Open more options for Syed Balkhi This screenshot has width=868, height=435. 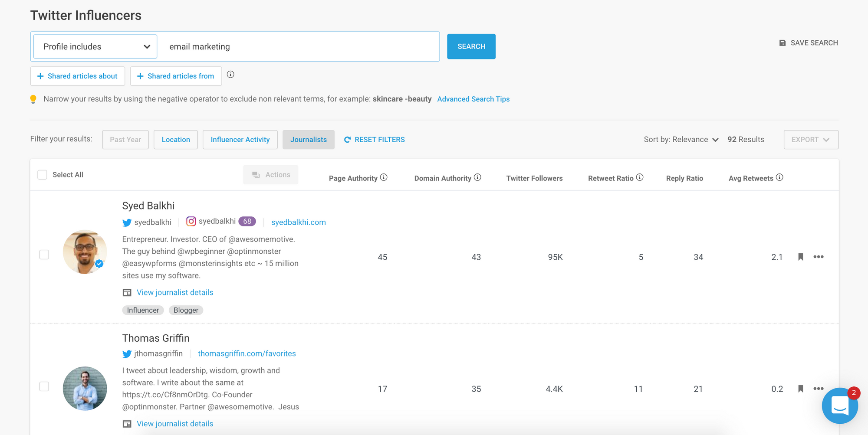(x=819, y=257)
